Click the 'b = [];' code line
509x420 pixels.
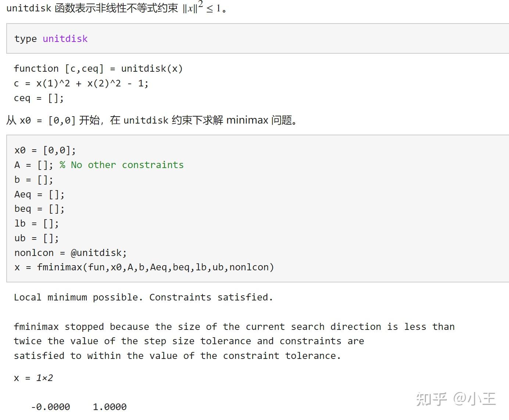(34, 179)
